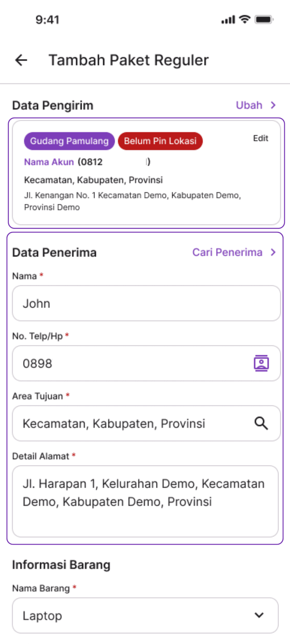Tap the chevron next to Ubah

273,105
